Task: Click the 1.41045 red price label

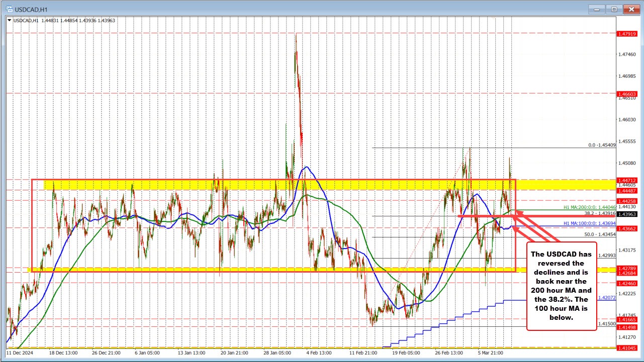Action: tap(626, 347)
